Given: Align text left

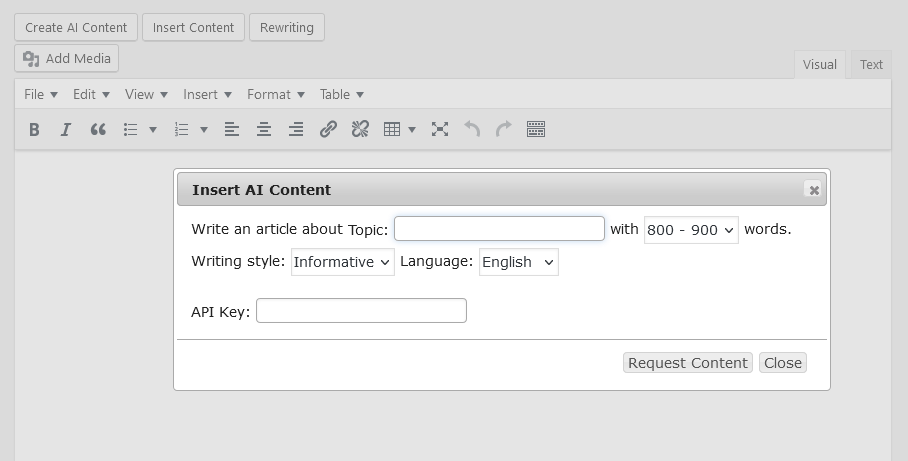Looking at the screenshot, I should (232, 129).
